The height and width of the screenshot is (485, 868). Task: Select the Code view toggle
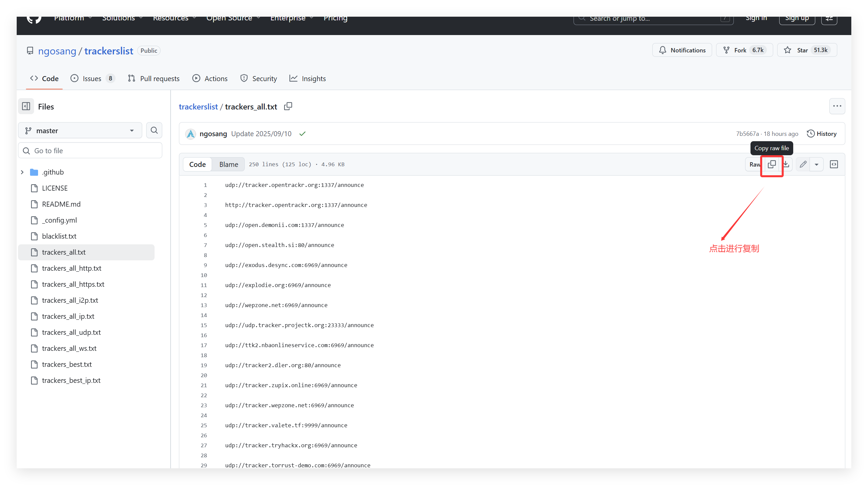197,164
